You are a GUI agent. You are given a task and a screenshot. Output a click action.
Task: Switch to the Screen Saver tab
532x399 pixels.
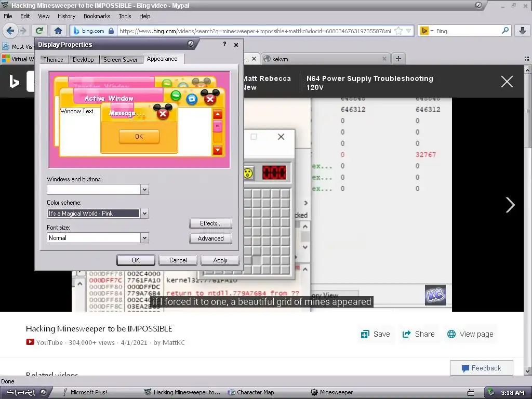(x=120, y=59)
